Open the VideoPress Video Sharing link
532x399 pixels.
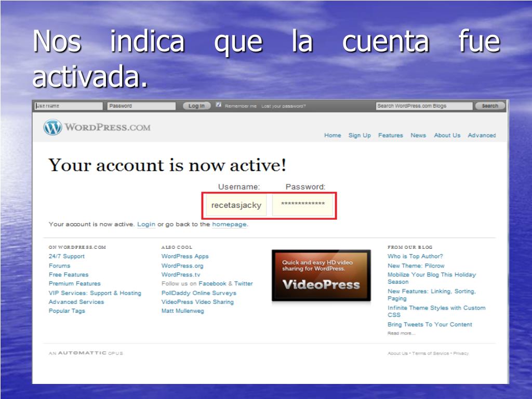[x=197, y=302]
